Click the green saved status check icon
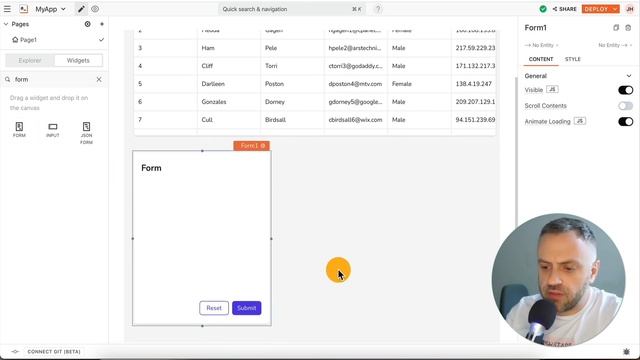This screenshot has width=640, height=360. click(543, 9)
